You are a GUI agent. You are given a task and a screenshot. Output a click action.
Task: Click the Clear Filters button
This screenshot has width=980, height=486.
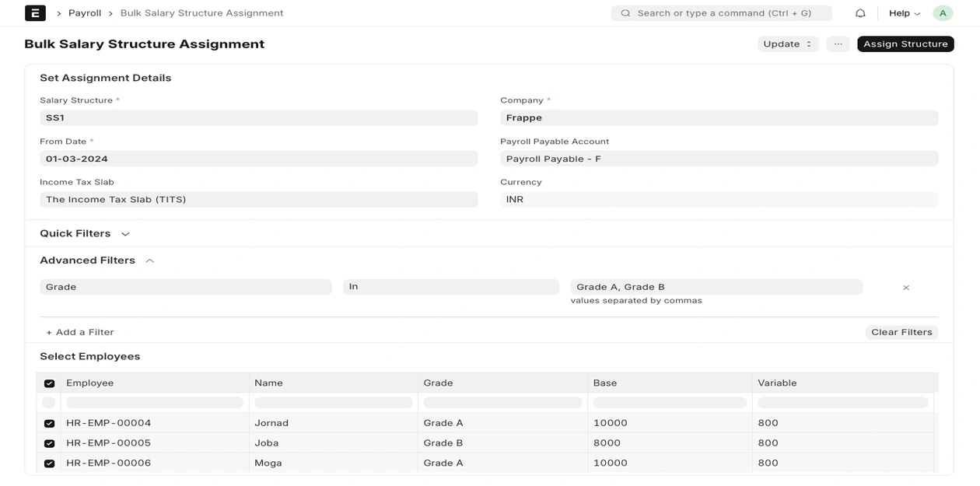pyautogui.click(x=901, y=332)
